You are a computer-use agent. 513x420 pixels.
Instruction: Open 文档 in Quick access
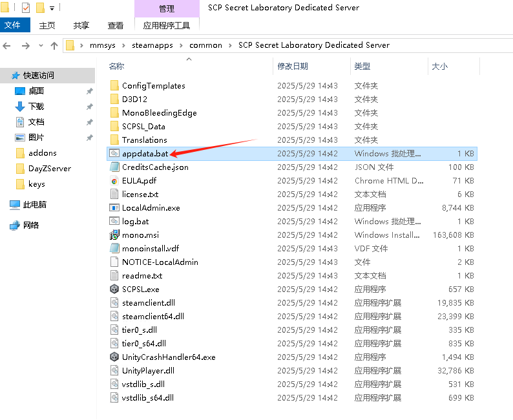click(x=36, y=122)
